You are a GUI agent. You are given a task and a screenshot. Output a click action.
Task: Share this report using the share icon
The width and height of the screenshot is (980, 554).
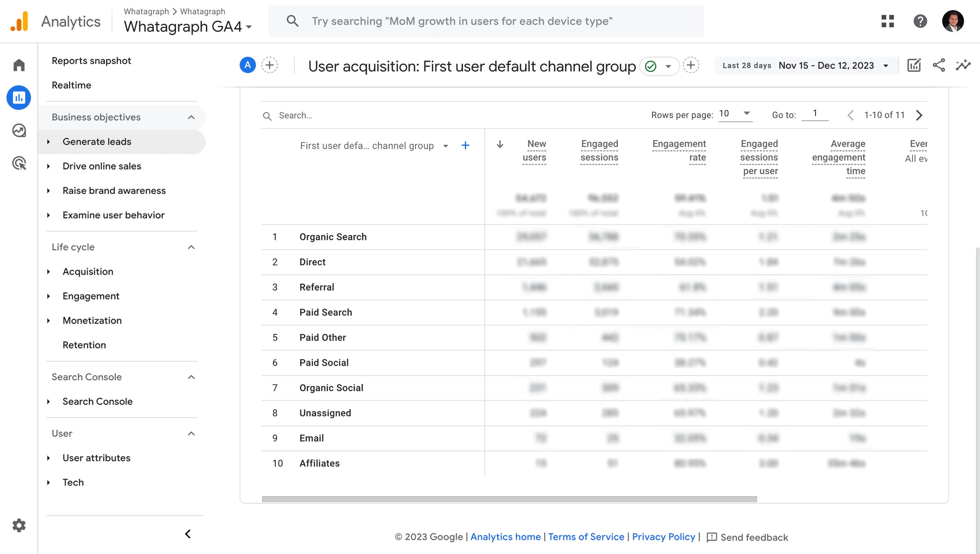939,65
